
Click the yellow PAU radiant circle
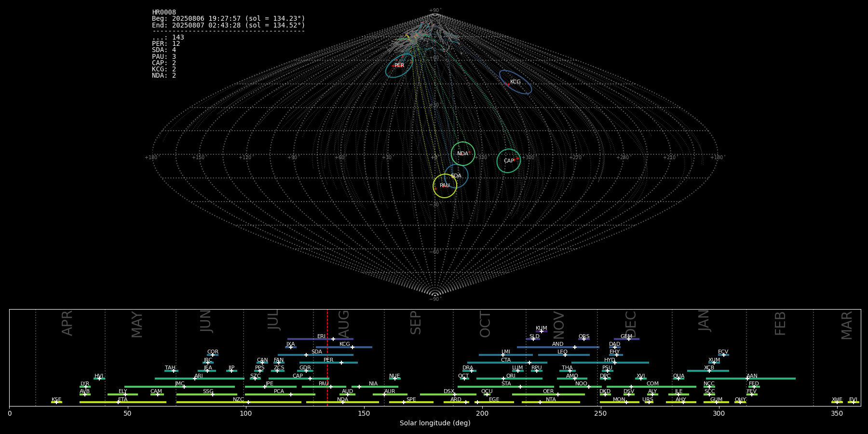point(445,186)
